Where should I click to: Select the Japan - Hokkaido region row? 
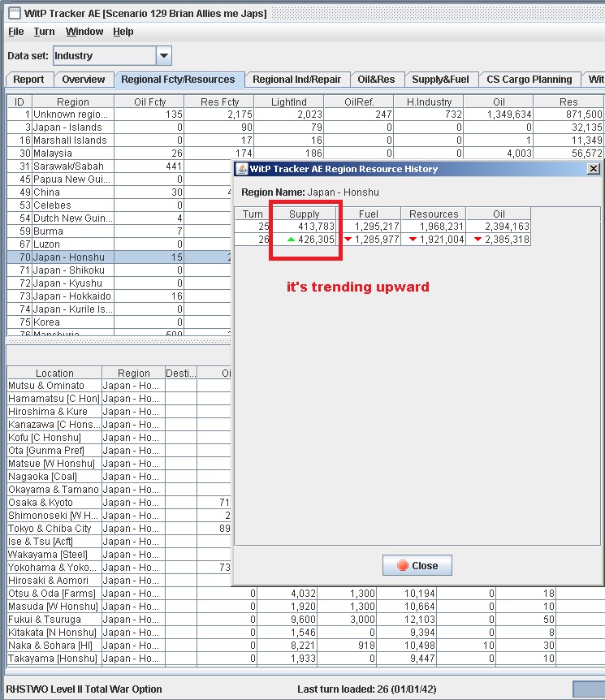[119, 296]
